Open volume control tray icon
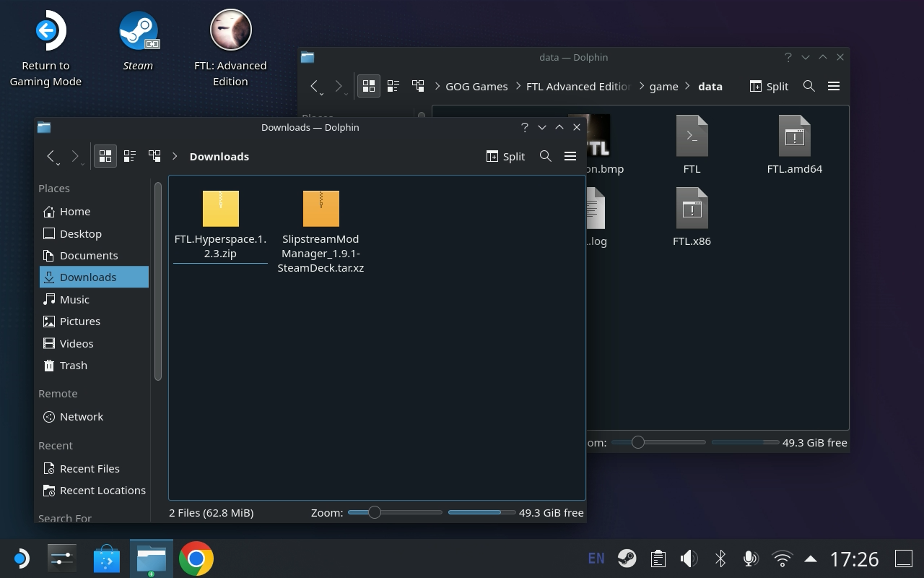This screenshot has height=578, width=924. pyautogui.click(x=689, y=558)
